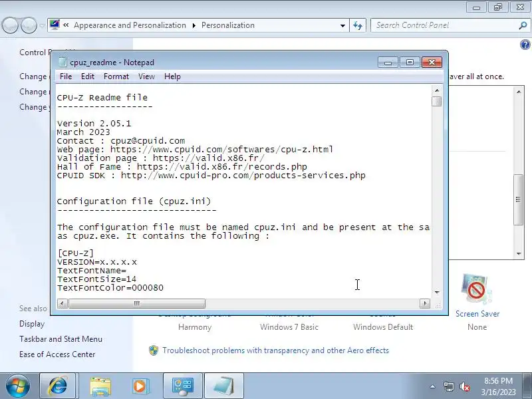
Task: Click the 'March 2023' text line
Action: [84, 132]
